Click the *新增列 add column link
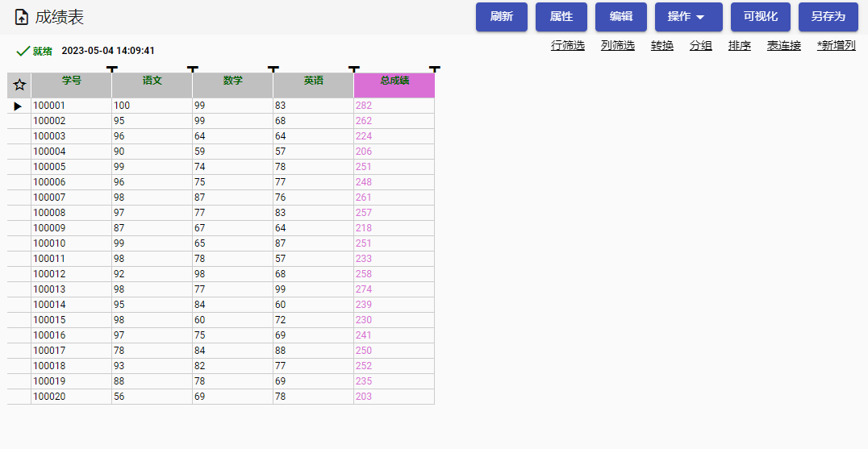The image size is (868, 449). pyautogui.click(x=836, y=46)
